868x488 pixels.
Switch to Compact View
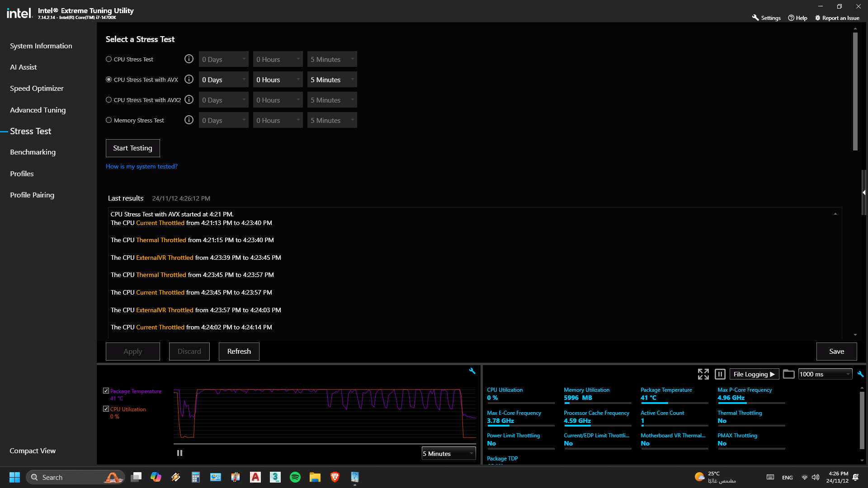(33, 450)
